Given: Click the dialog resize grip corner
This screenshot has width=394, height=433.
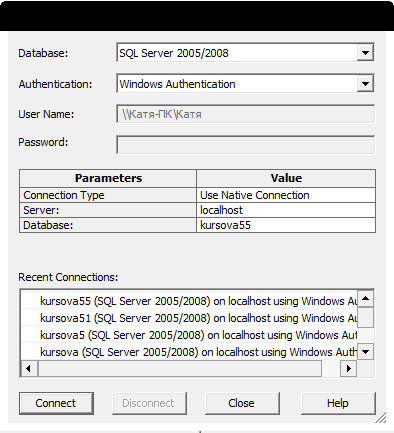Looking at the screenshot, I should [x=381, y=417].
